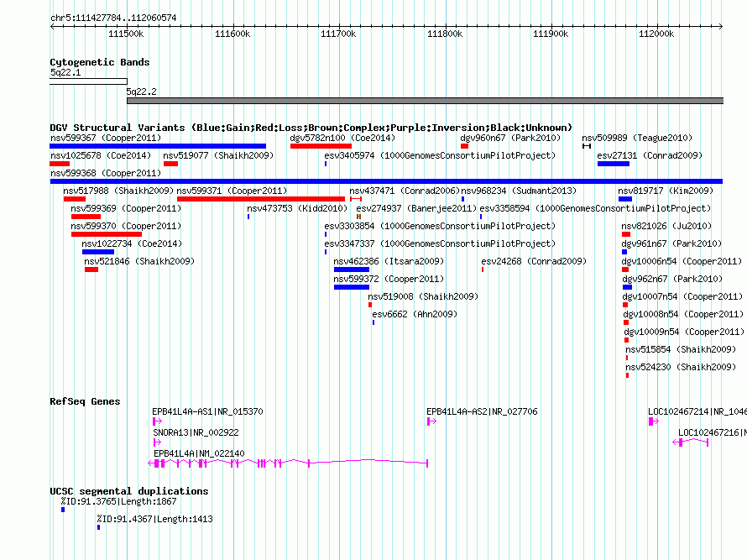The width and height of the screenshot is (747, 560).
Task: Click the nsv509989 (Teague2010) variant label
Action: 637,139
